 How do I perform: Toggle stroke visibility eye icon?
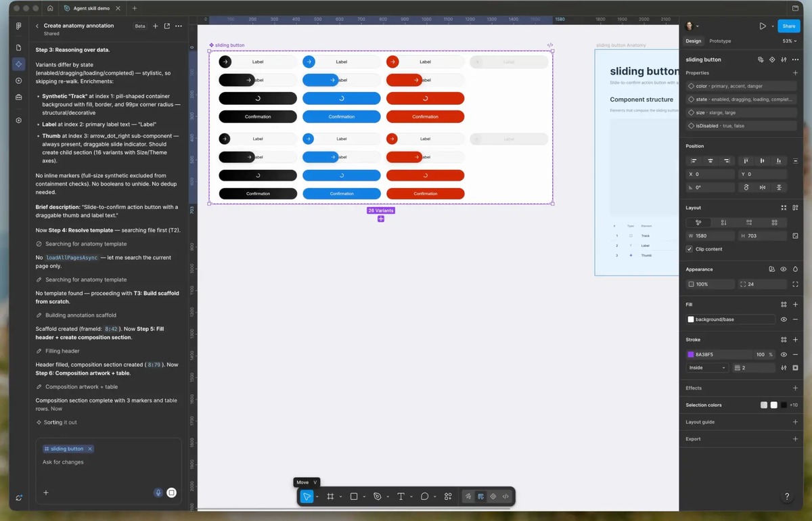pyautogui.click(x=784, y=355)
